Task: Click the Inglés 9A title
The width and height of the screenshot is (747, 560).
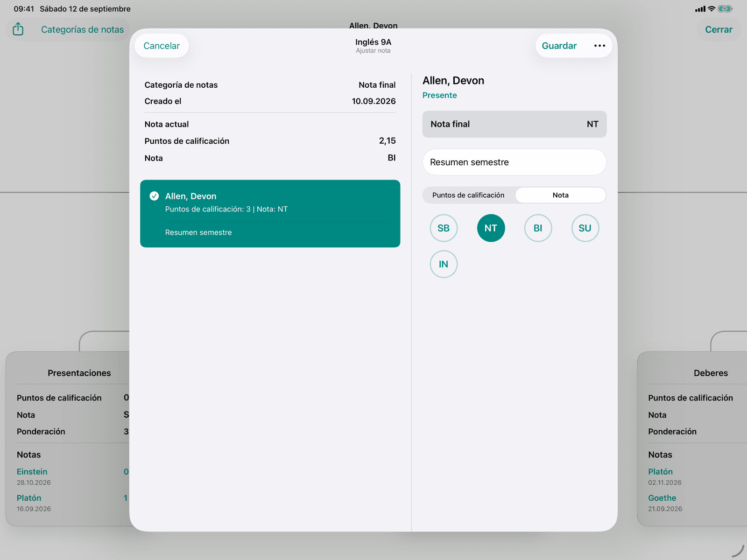Action: [373, 42]
